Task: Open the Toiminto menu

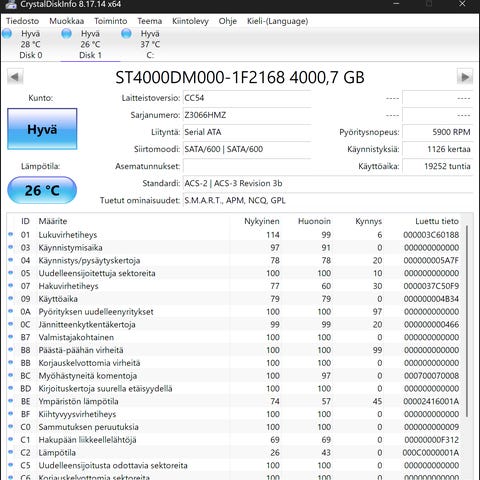Action: coord(111,21)
